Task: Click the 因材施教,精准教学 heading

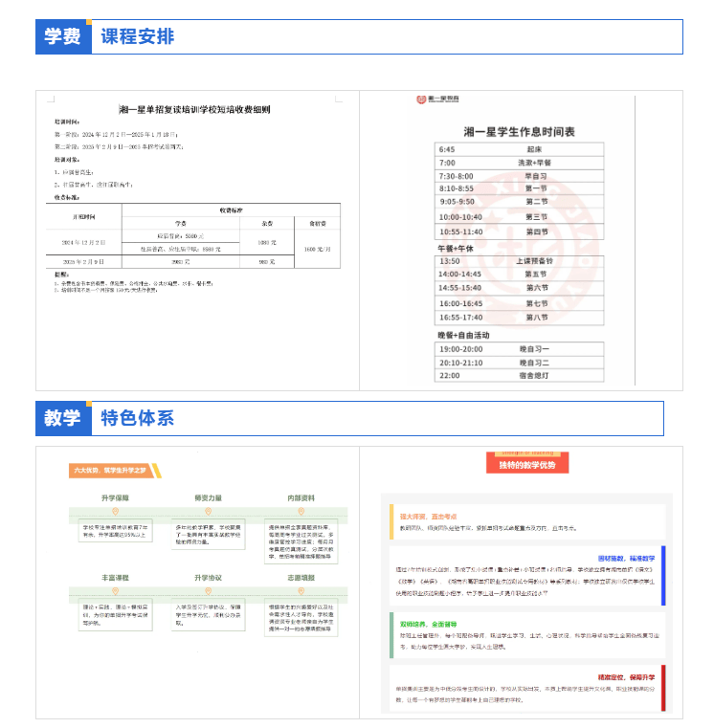Action: (626, 559)
